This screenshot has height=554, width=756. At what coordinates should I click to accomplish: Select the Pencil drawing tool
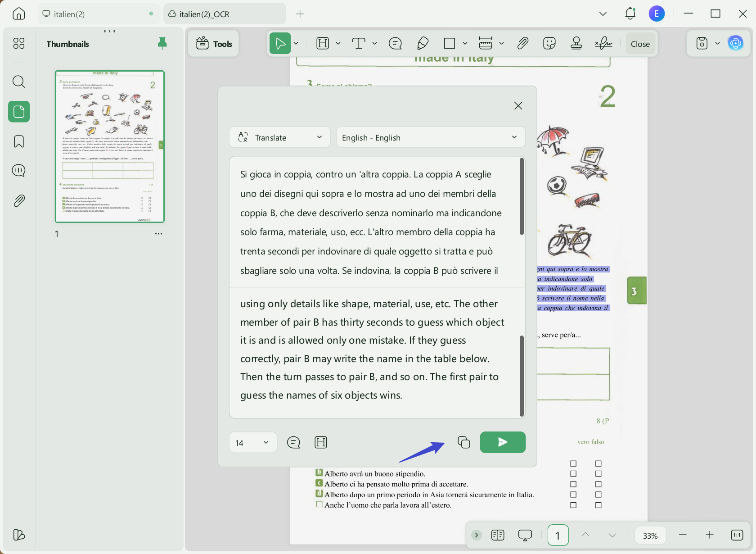point(423,44)
